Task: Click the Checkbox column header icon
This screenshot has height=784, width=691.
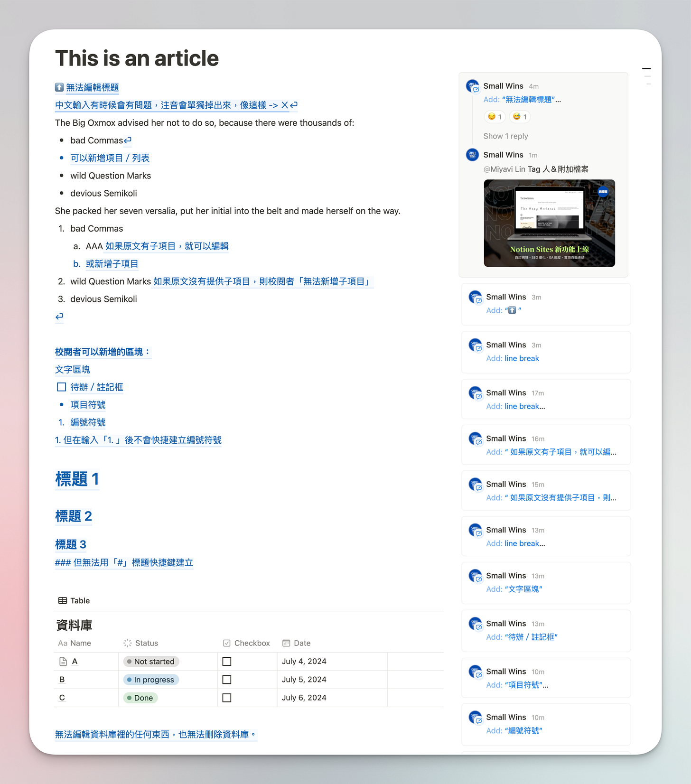Action: [227, 643]
